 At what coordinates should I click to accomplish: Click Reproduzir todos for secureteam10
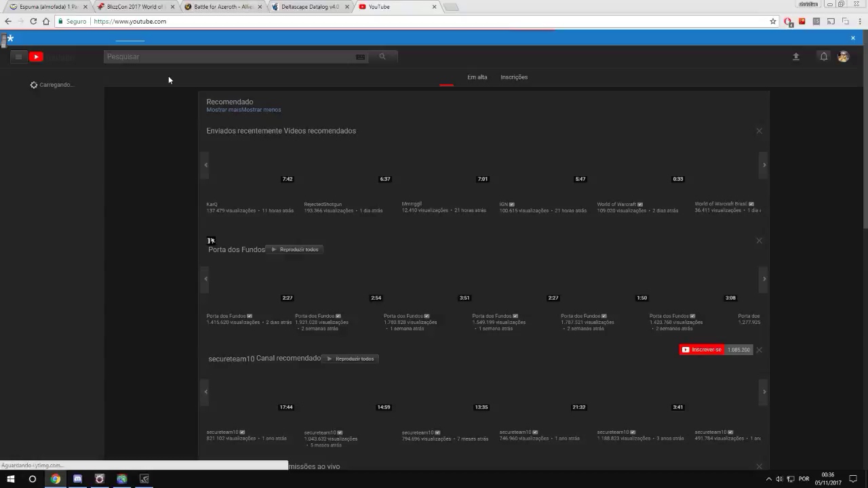(350, 359)
